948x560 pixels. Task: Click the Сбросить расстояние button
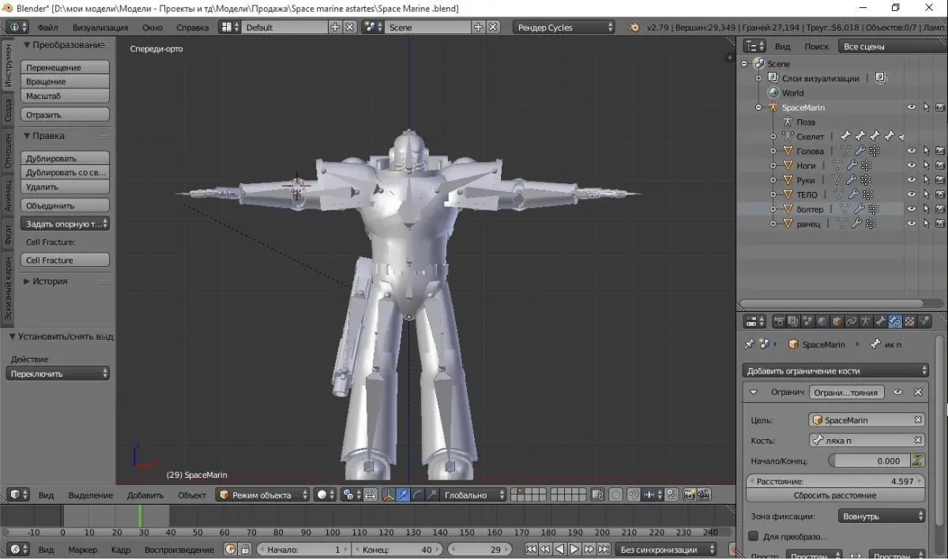835,495
